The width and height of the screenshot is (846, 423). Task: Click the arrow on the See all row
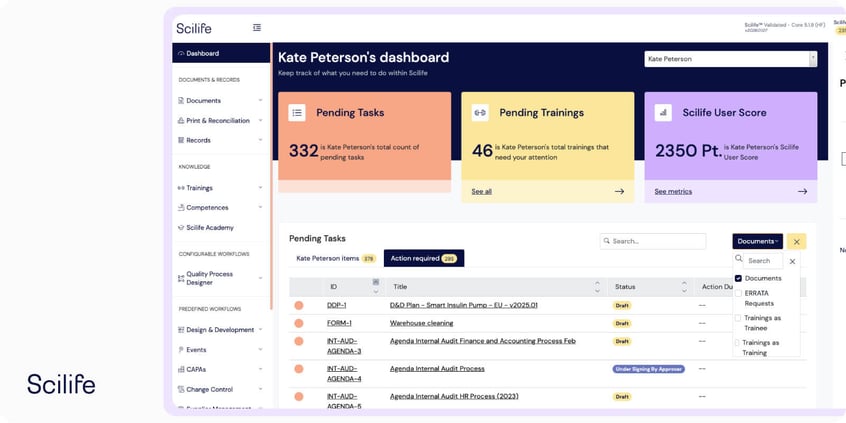click(x=619, y=192)
